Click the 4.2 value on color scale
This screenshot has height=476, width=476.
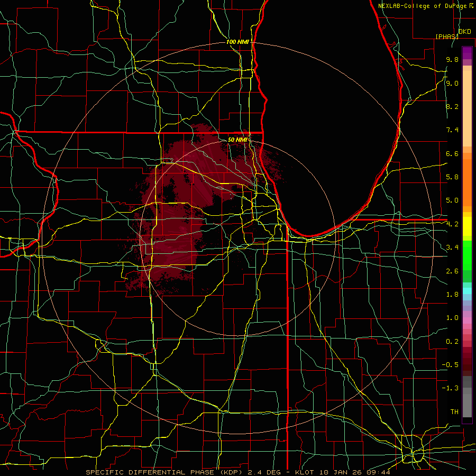coord(452,224)
